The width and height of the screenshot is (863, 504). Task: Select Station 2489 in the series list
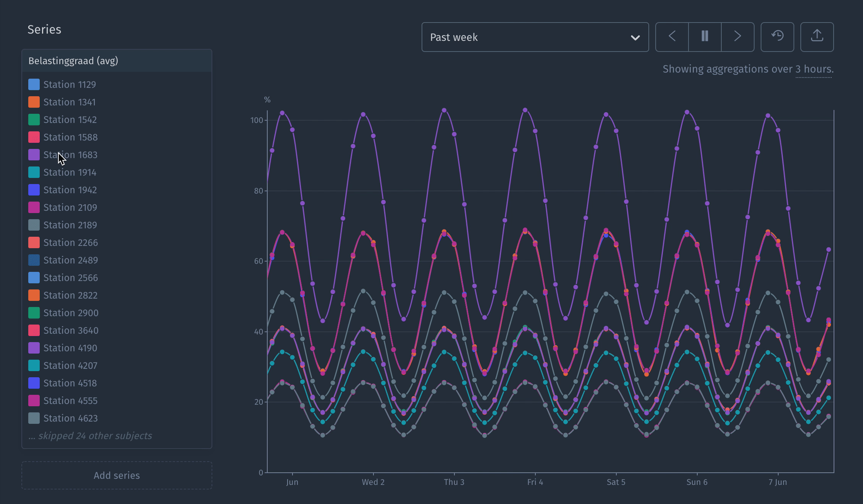(x=70, y=260)
